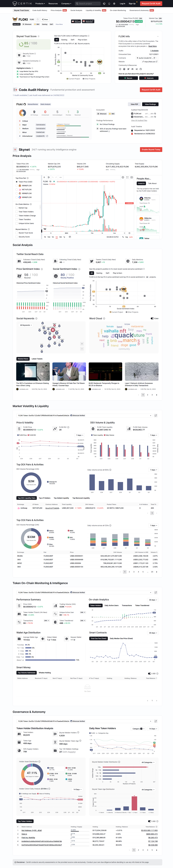Switch to the Social Analysis tab
The width and height of the screenshot is (173, 868).
76,11
